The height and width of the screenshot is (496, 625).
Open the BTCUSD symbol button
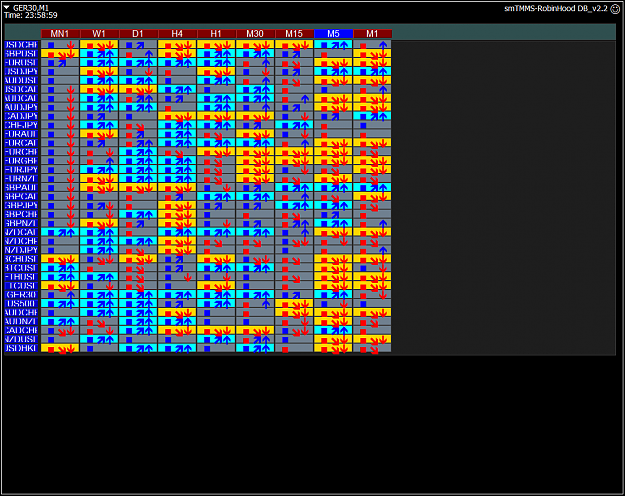point(22,268)
